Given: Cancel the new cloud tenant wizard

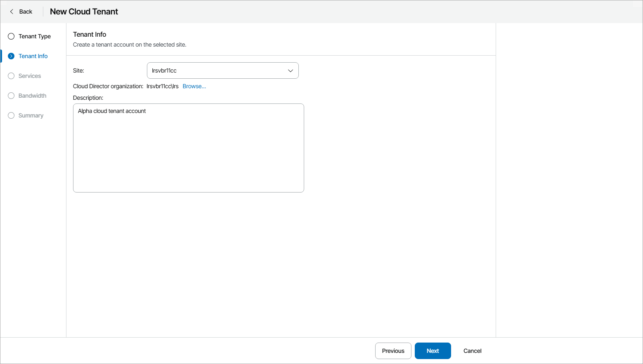Looking at the screenshot, I should 472,351.
